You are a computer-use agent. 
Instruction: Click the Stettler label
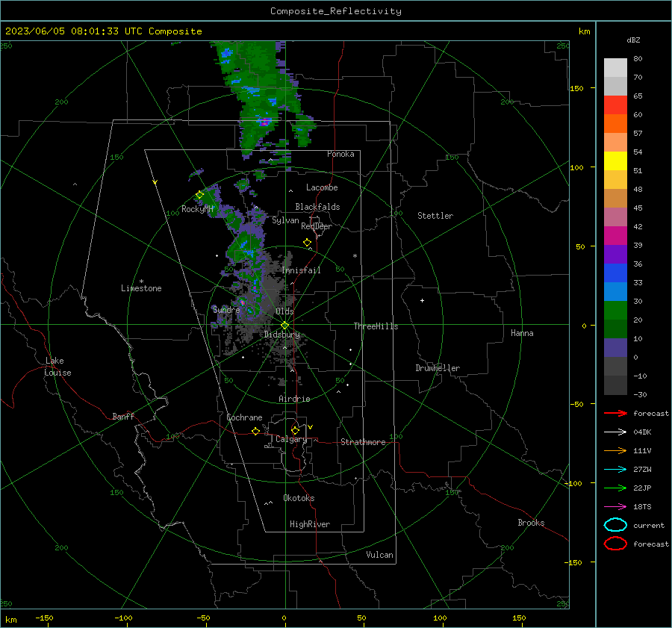point(435,216)
